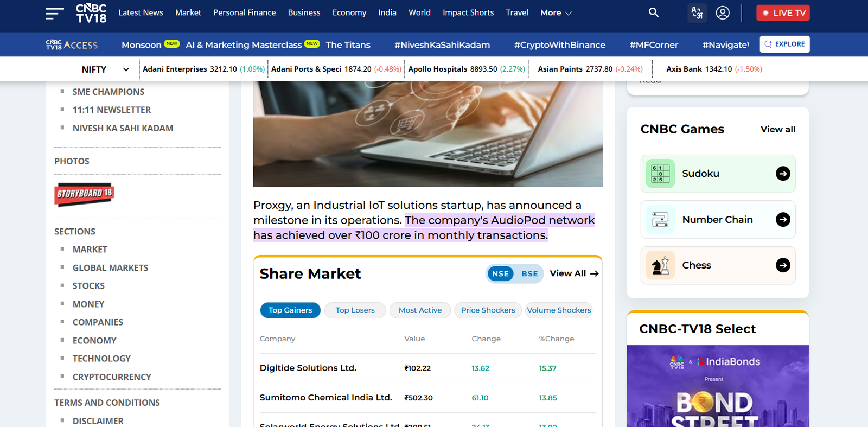Open the Photos sidebar heading
The image size is (868, 427).
pos(72,161)
